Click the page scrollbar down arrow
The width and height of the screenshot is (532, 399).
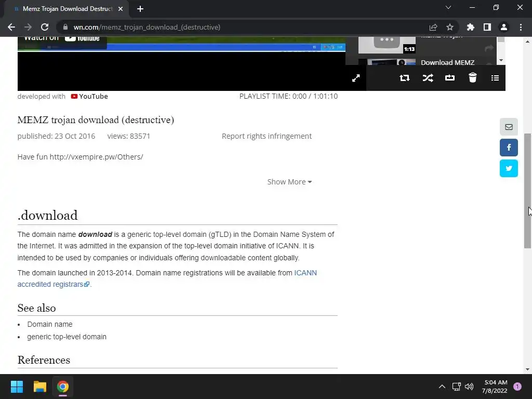[527, 369]
